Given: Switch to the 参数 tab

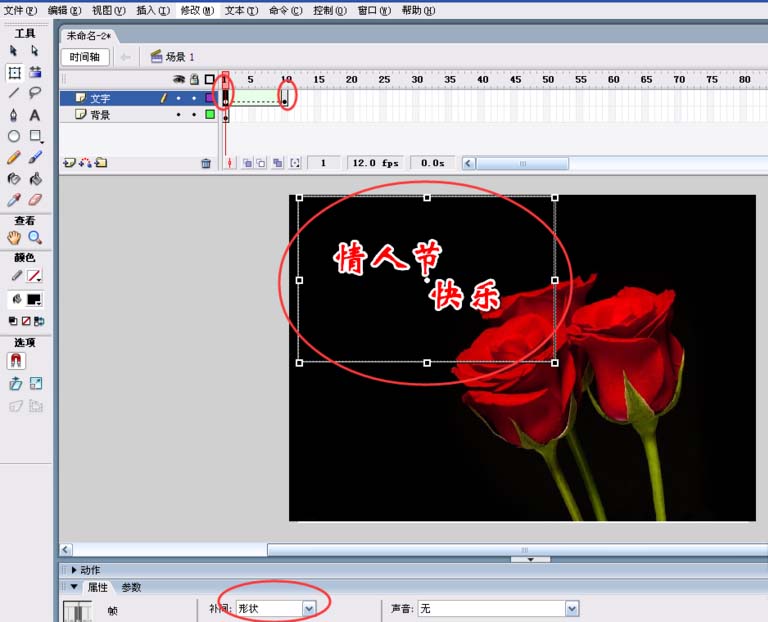Looking at the screenshot, I should [x=131, y=587].
